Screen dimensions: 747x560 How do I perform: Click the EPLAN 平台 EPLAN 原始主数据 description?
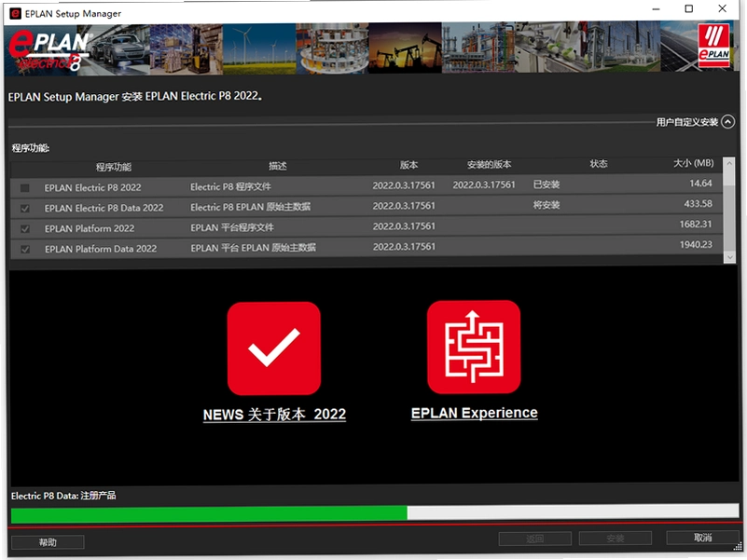[253, 248]
